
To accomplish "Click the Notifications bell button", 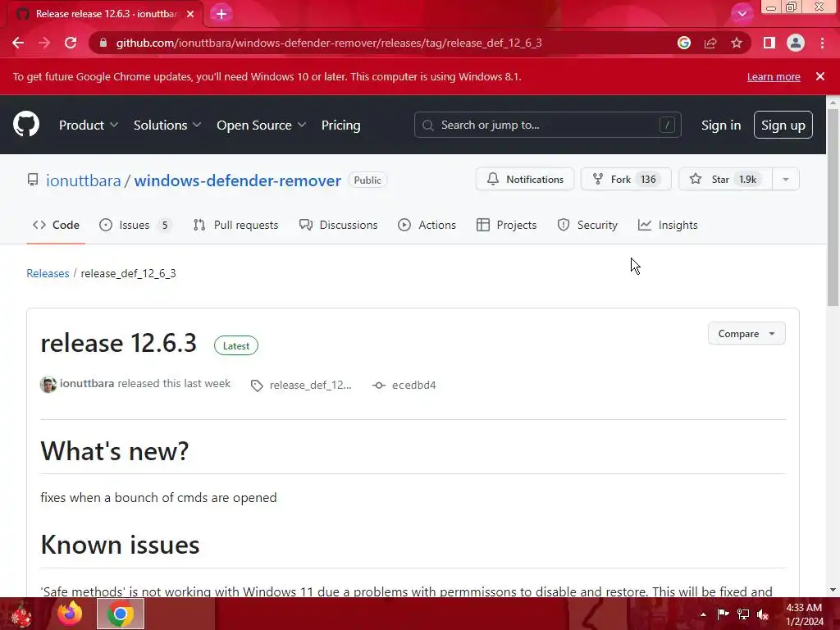I will click(x=525, y=179).
